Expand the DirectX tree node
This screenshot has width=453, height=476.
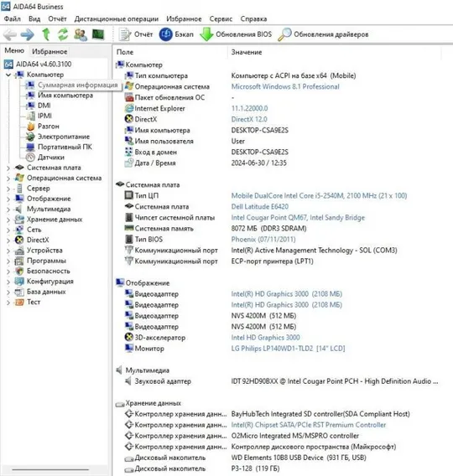8,241
